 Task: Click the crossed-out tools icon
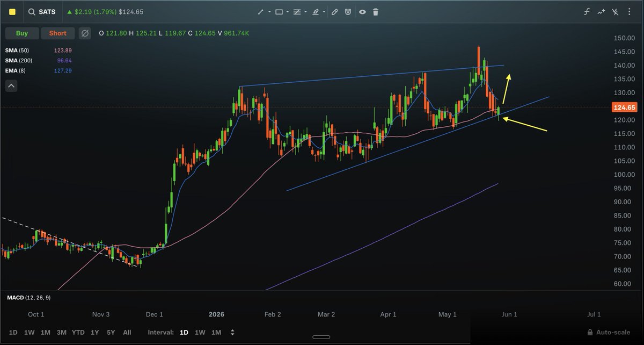pos(616,12)
